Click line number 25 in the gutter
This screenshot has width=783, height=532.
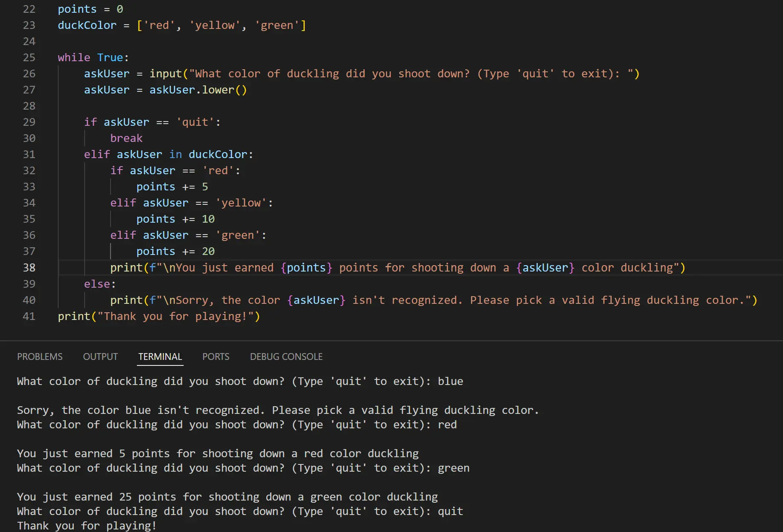tap(29, 57)
